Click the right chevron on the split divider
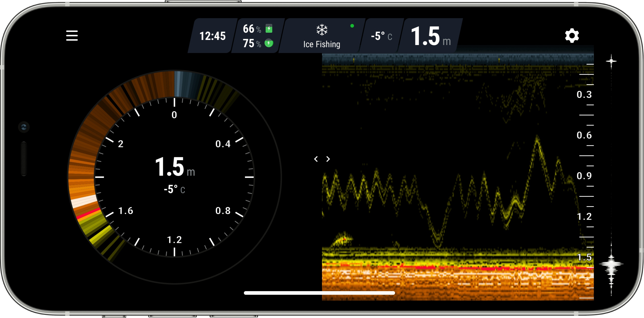This screenshot has height=318, width=644. (x=328, y=159)
